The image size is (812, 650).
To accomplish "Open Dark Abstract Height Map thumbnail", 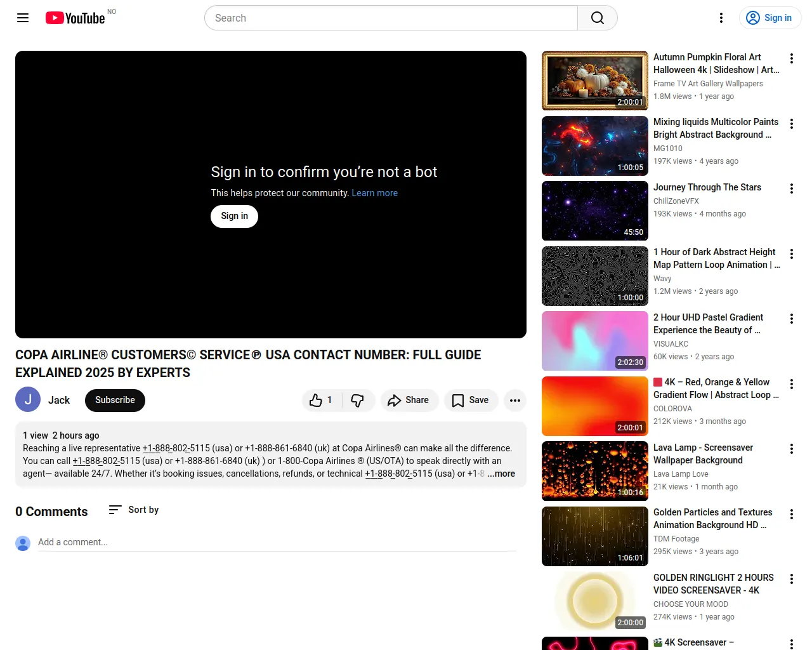I will click(x=595, y=276).
